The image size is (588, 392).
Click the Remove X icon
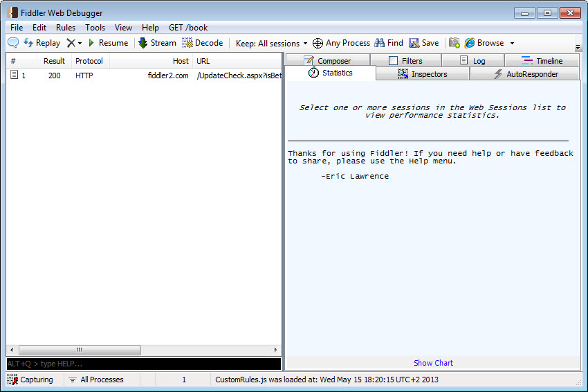click(71, 43)
